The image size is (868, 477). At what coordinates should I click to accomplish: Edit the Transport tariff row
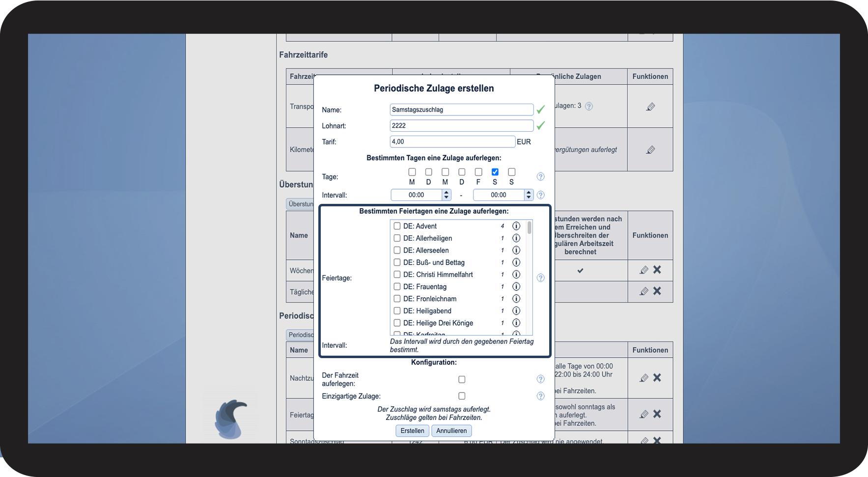point(650,107)
